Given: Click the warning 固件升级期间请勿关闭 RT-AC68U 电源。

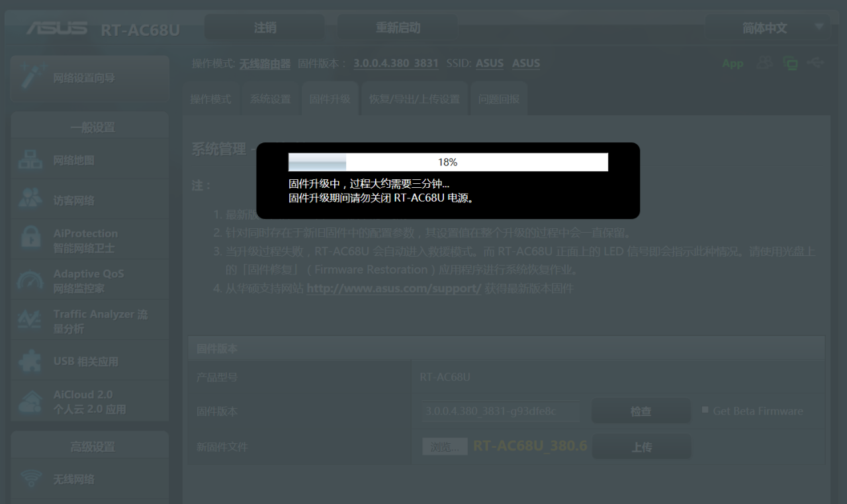Looking at the screenshot, I should pyautogui.click(x=382, y=198).
